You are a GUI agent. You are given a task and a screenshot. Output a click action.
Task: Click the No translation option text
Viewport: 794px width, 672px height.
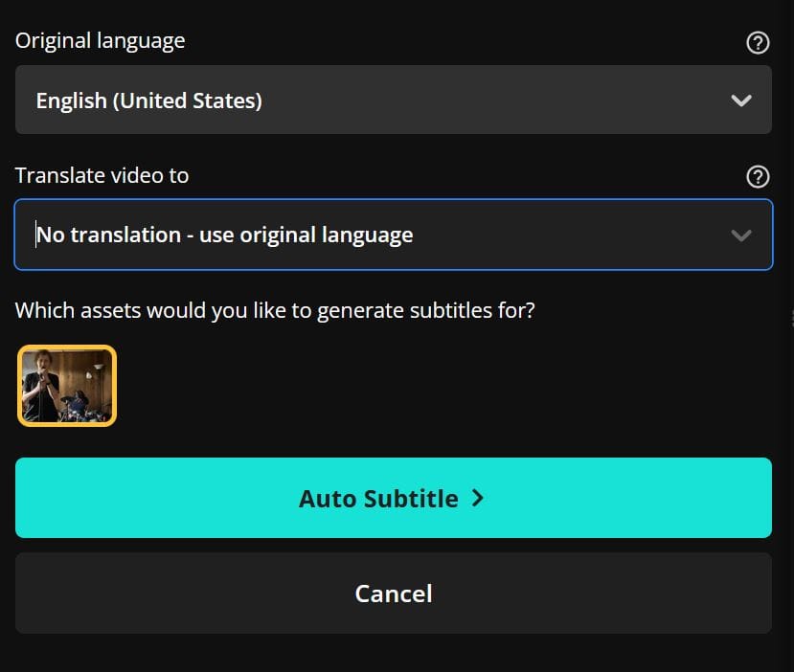(225, 235)
